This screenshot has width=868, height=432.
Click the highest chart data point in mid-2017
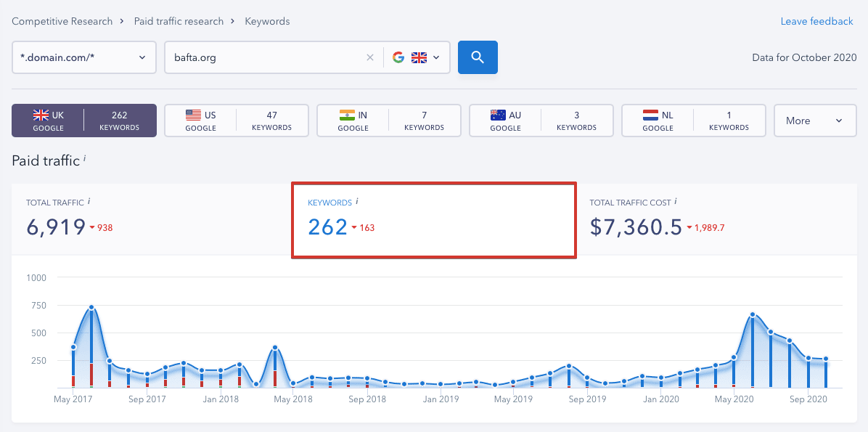pyautogui.click(x=91, y=307)
